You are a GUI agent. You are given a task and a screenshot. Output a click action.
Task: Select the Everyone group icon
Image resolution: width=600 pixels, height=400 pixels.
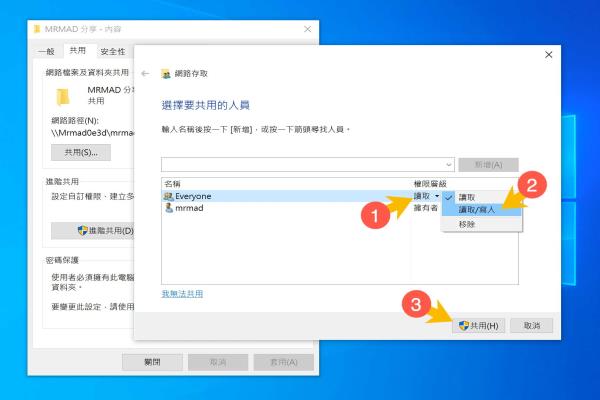[x=168, y=196]
